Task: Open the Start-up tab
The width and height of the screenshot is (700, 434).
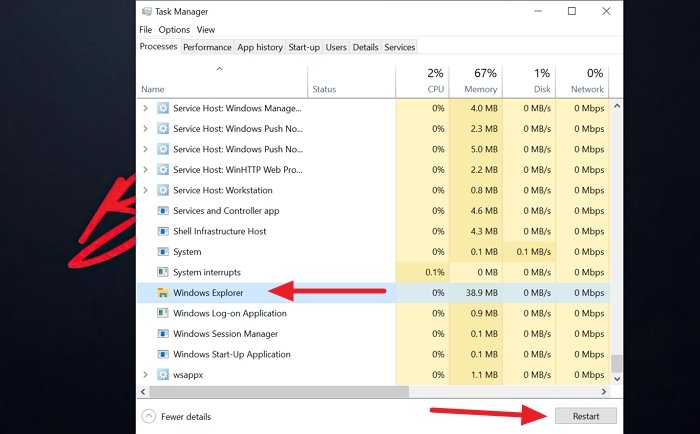Action: point(305,47)
